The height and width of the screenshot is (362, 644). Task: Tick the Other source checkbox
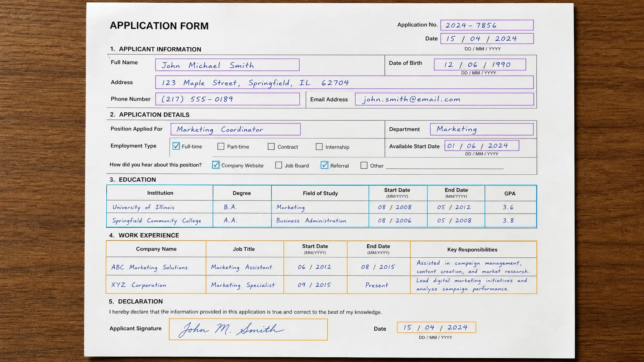pyautogui.click(x=364, y=165)
